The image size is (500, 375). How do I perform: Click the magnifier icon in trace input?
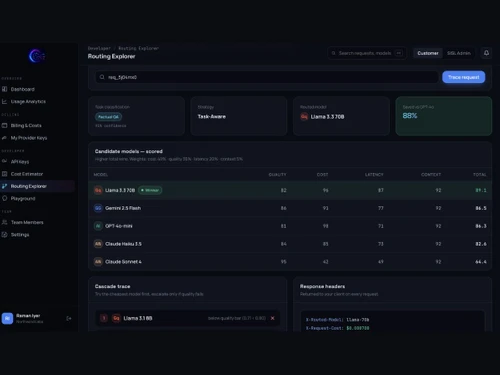coord(102,77)
